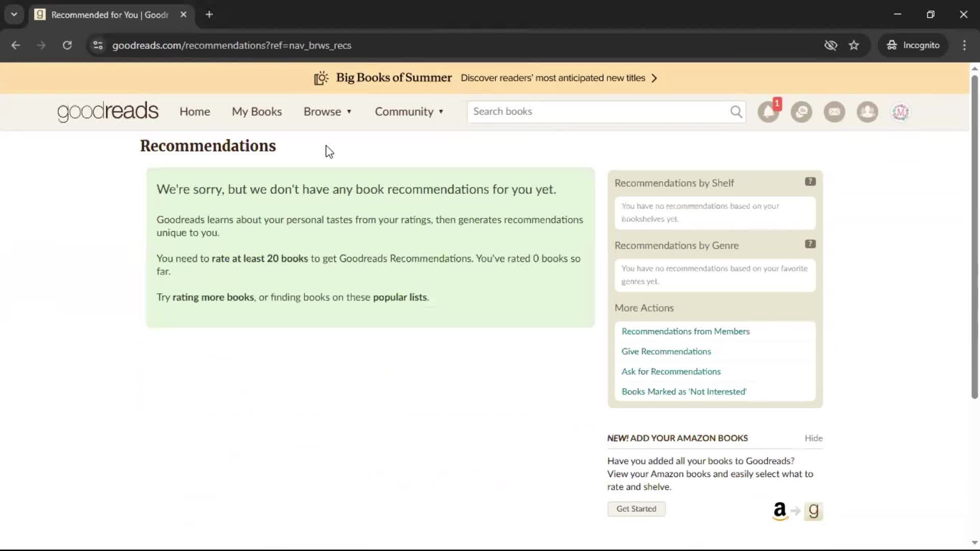Click the tracking protection eye icon
This screenshot has height=551, width=980.
point(830,45)
